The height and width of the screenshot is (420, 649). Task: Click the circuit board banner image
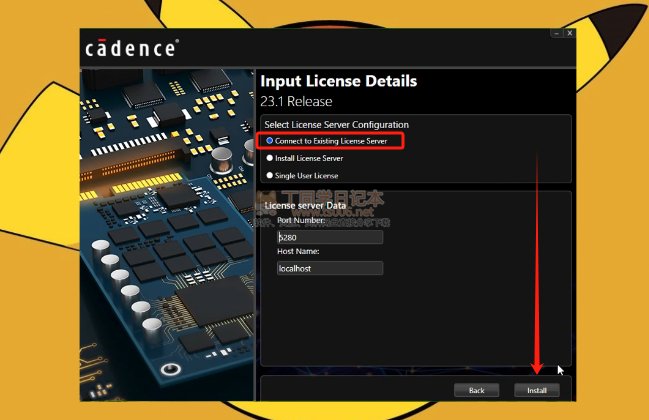[167, 230]
